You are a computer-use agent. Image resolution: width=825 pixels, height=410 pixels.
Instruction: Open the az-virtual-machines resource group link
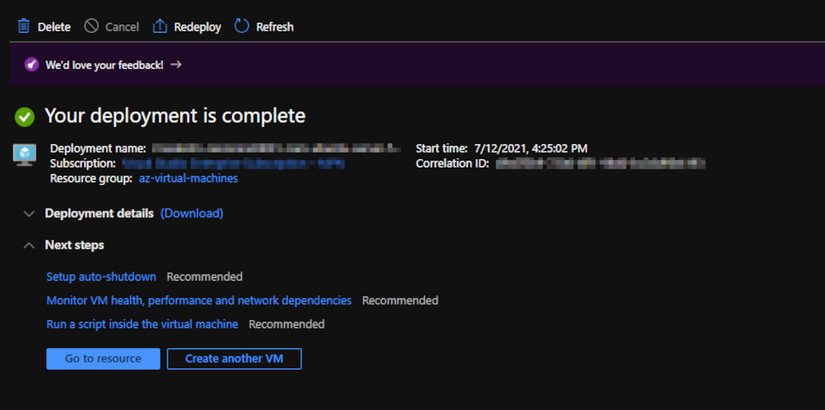188,178
